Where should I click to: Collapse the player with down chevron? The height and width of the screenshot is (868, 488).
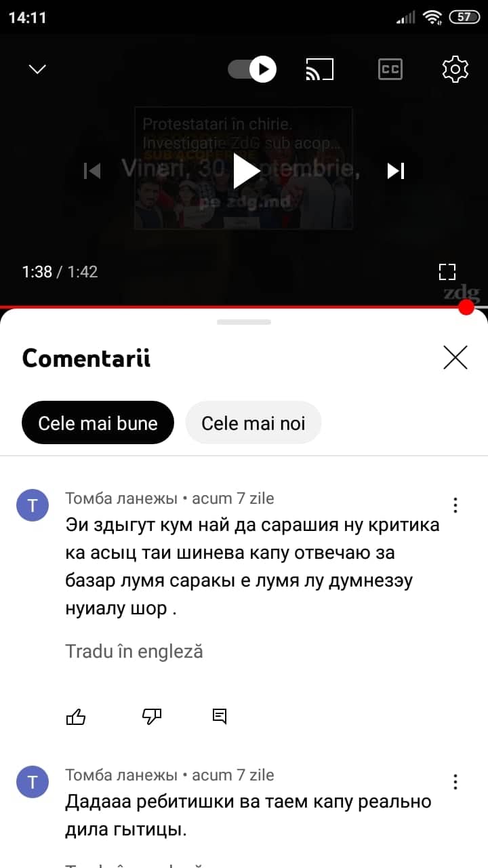point(37,69)
